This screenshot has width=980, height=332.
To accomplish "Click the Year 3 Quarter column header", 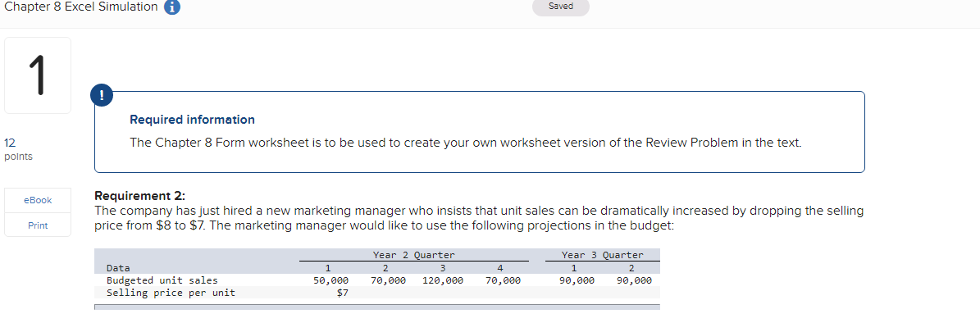I will [603, 255].
